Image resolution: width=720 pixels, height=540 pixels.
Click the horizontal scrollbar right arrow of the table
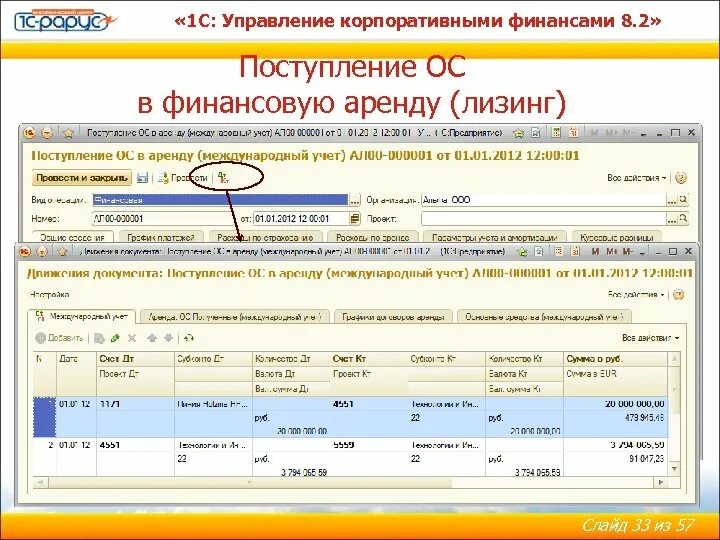coord(661,482)
